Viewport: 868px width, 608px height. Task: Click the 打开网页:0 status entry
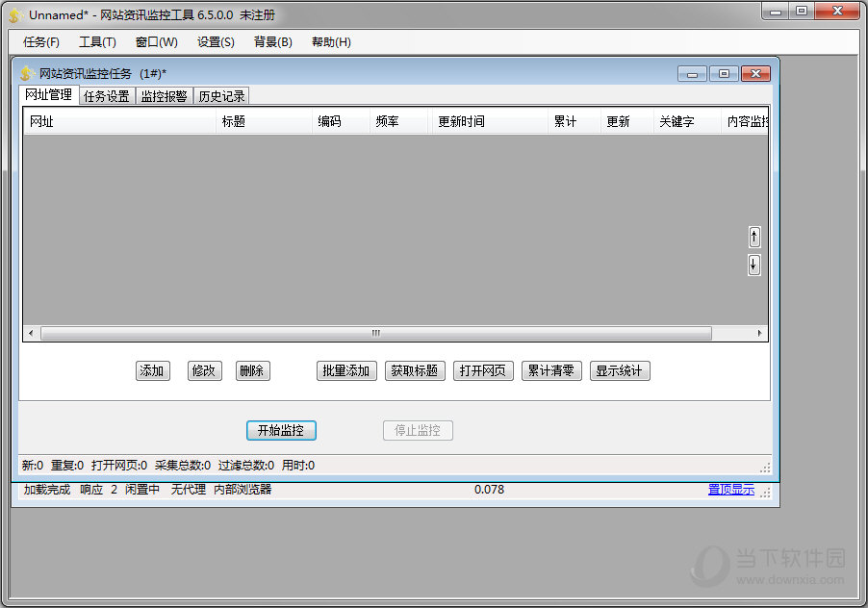[119, 466]
